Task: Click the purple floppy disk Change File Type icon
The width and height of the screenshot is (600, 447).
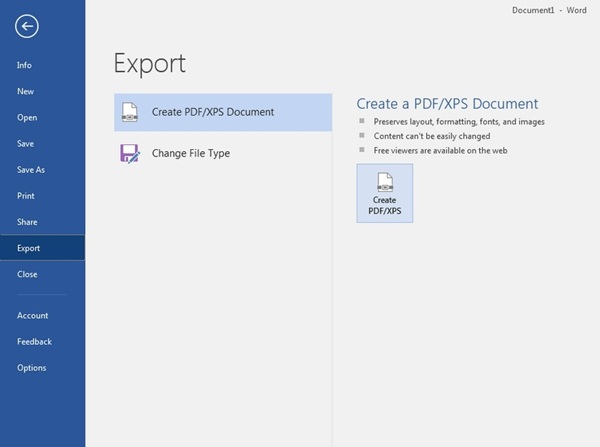Action: (x=129, y=154)
